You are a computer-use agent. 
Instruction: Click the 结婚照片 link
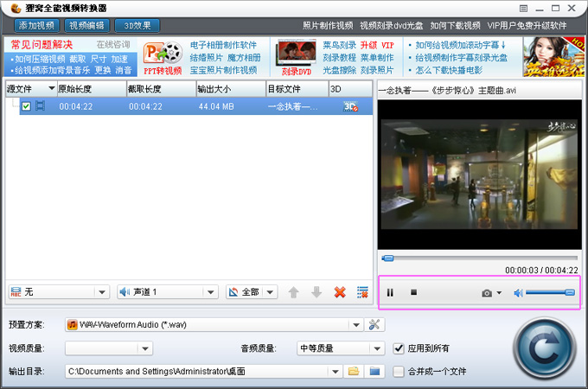click(207, 58)
